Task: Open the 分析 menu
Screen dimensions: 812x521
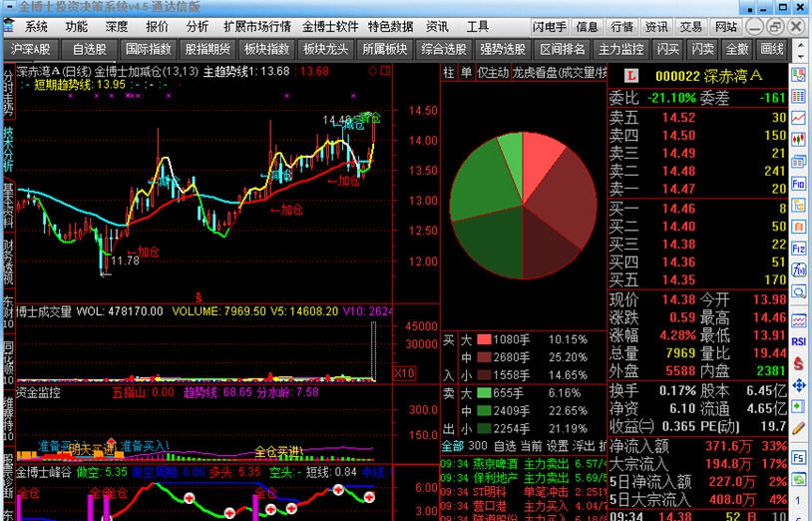Action: click(x=198, y=26)
